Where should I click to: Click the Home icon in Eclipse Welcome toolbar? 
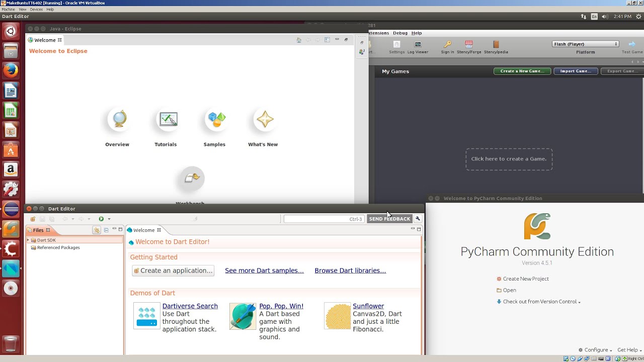(299, 40)
